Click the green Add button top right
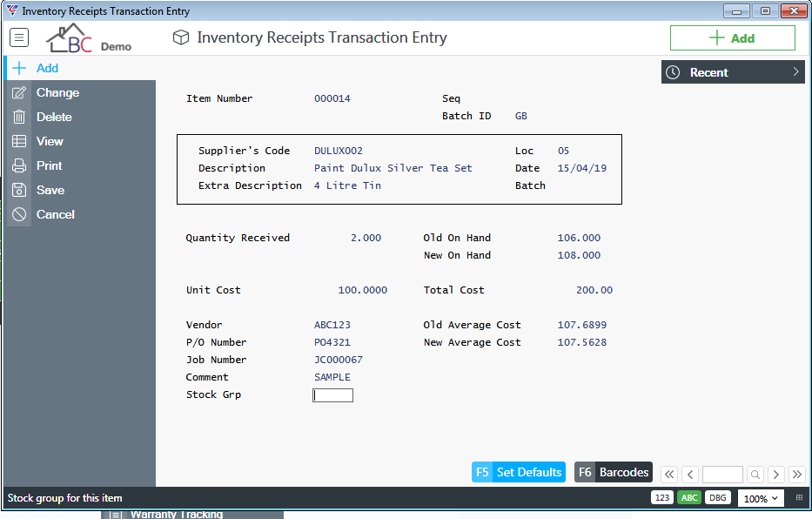This screenshot has height=519, width=812. (732, 37)
